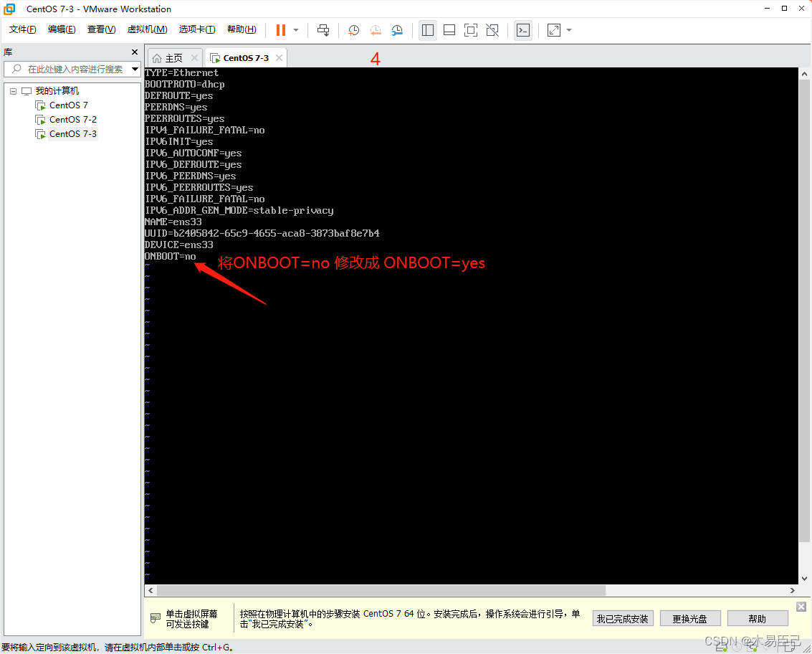Select 我的计算机 in the library tree
The height and width of the screenshot is (654, 812).
tap(57, 90)
